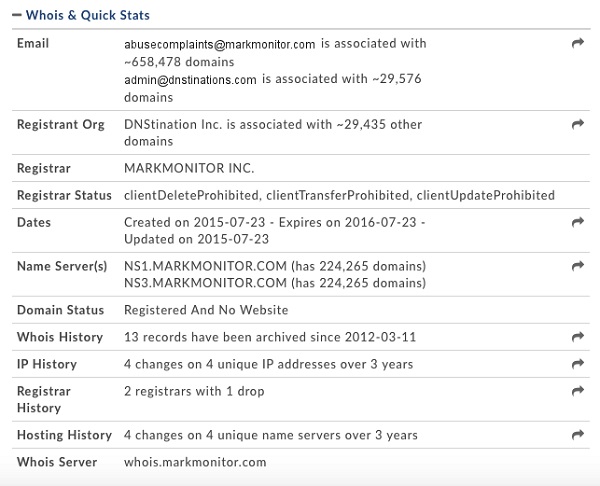Click the admin@dnstinations.com email address

(190, 80)
